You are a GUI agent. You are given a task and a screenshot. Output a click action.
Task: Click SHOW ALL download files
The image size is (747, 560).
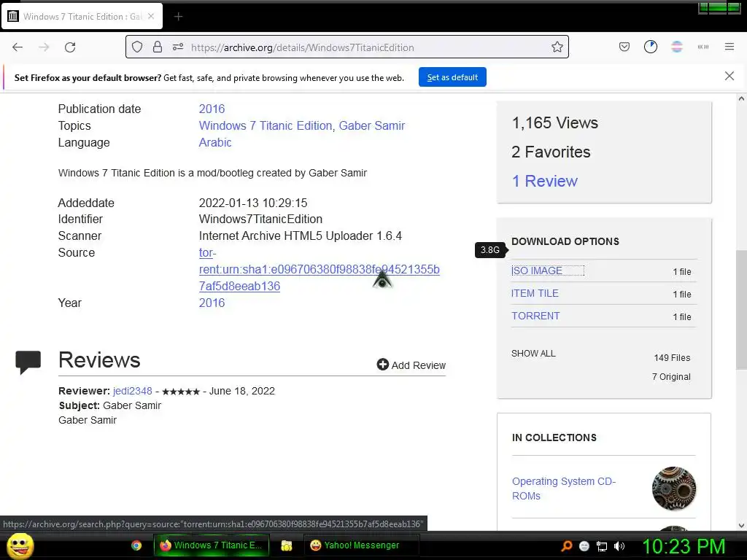tap(533, 354)
